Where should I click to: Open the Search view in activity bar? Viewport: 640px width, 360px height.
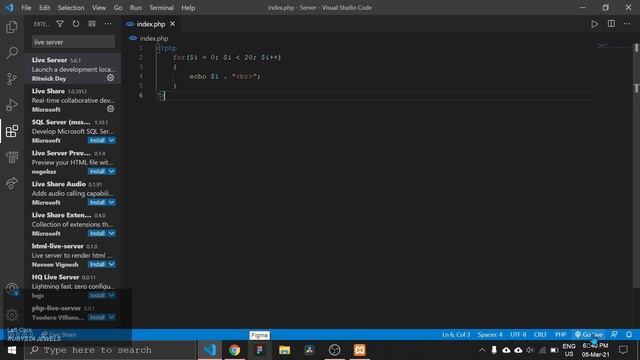tap(12, 53)
